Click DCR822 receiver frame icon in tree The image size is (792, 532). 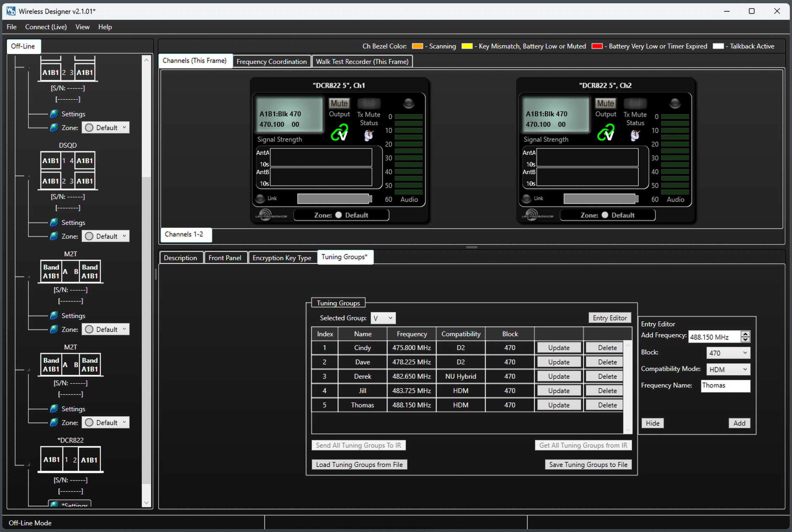click(70, 460)
